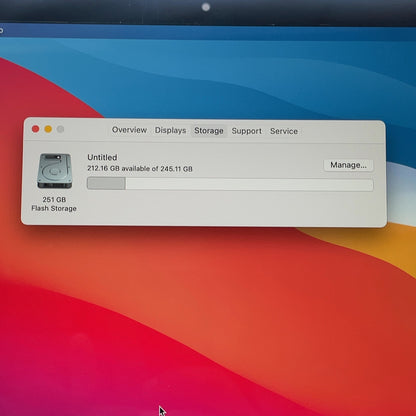This screenshot has height=416, width=416.
Task: Click the Untitled volume name
Action: click(102, 157)
